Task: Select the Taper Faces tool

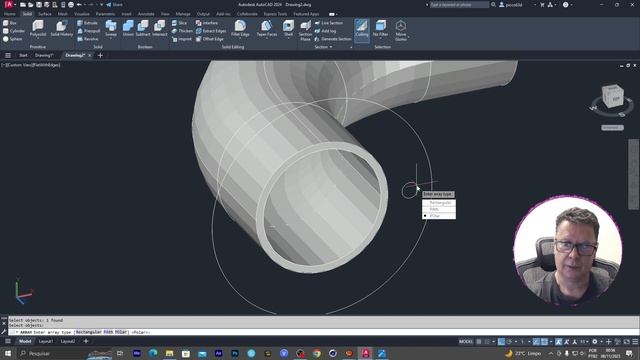Action: pos(267,29)
